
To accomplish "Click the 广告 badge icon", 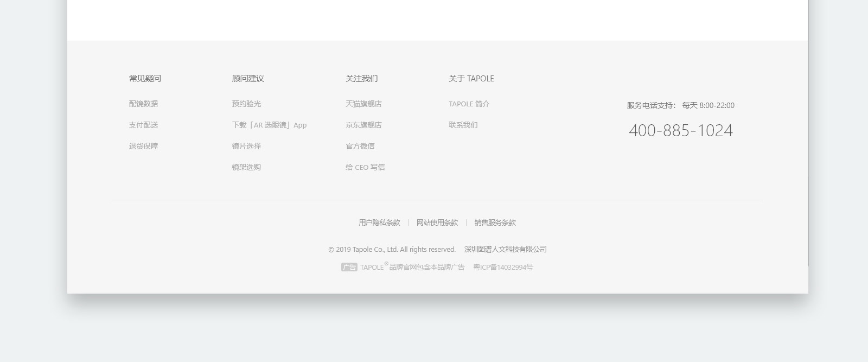I will pyautogui.click(x=349, y=267).
